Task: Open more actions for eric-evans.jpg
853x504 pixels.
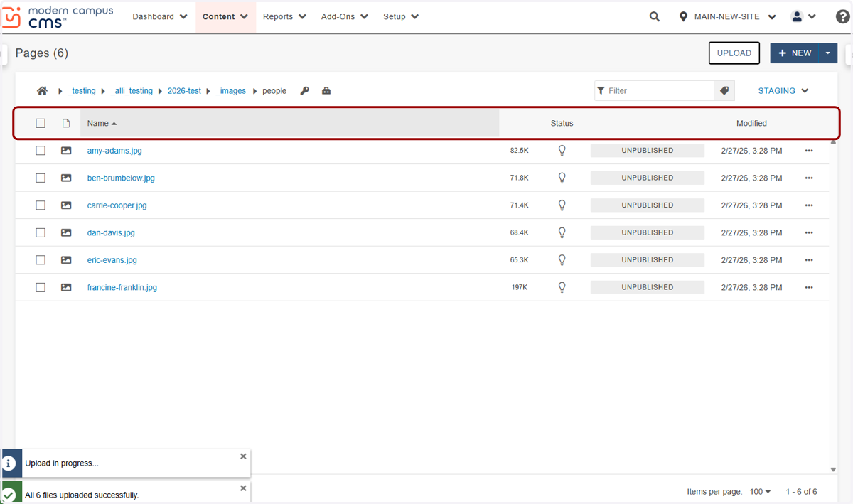Action: point(809,260)
